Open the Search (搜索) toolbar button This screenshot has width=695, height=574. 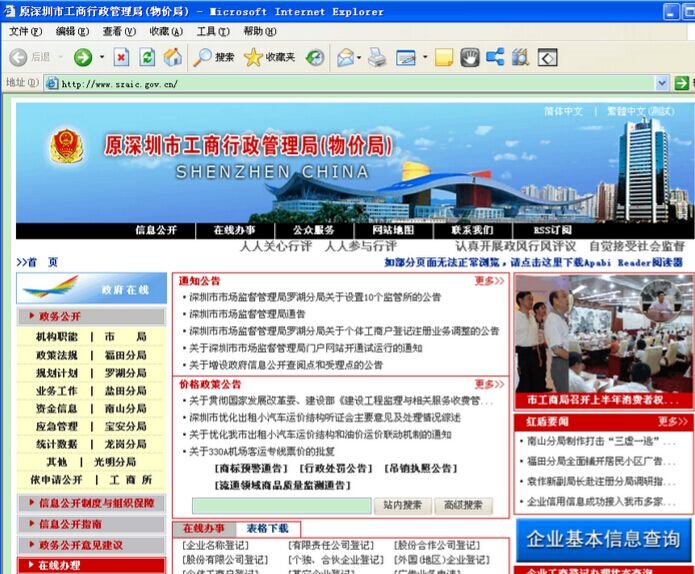(214, 57)
